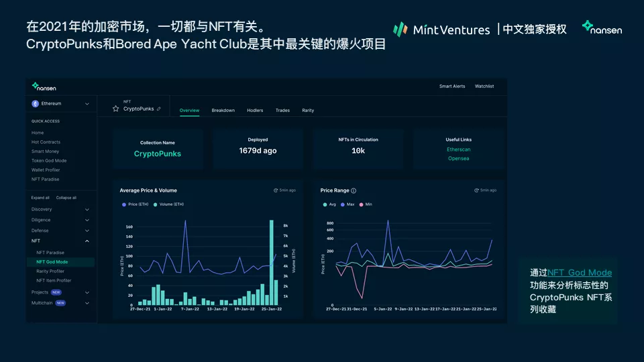This screenshot has width=644, height=362.
Task: Expand the Multichain section
Action: tap(87, 303)
